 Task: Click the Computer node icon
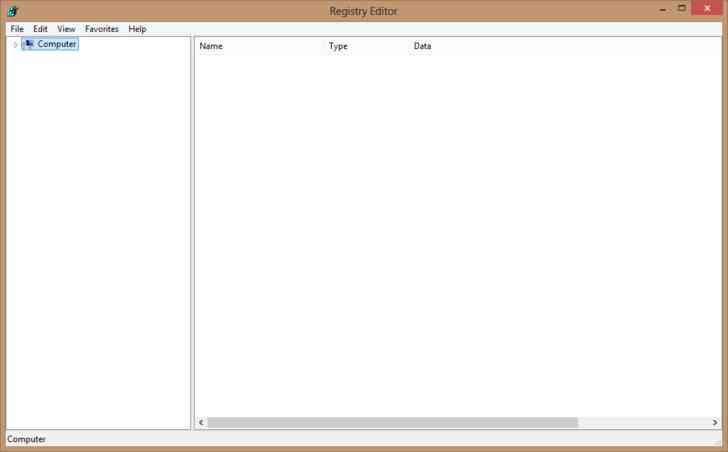(x=29, y=44)
